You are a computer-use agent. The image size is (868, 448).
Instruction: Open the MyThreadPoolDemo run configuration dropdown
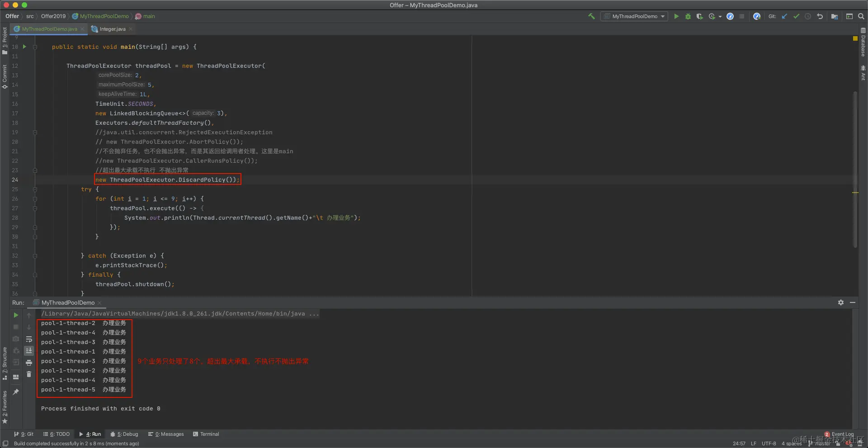click(634, 16)
